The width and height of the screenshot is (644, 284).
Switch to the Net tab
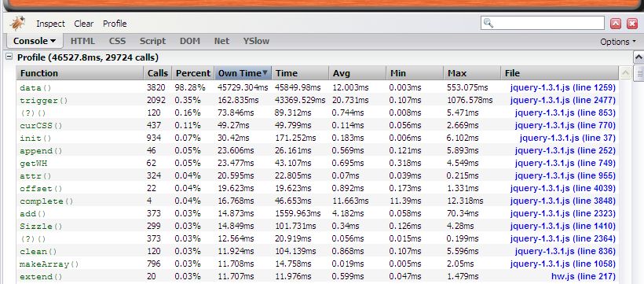tap(221, 41)
